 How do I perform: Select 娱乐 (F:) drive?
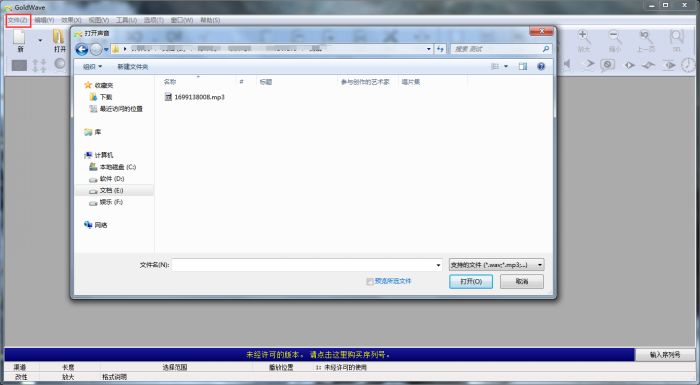106,202
